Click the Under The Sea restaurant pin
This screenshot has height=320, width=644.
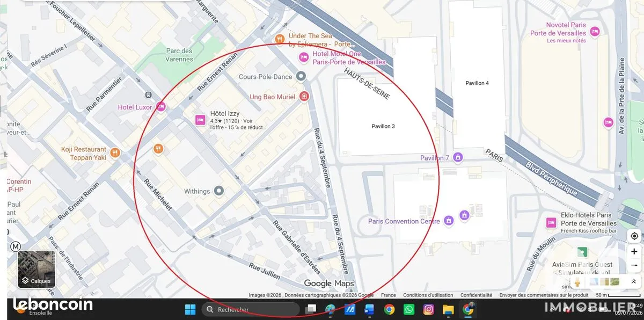[x=279, y=39]
